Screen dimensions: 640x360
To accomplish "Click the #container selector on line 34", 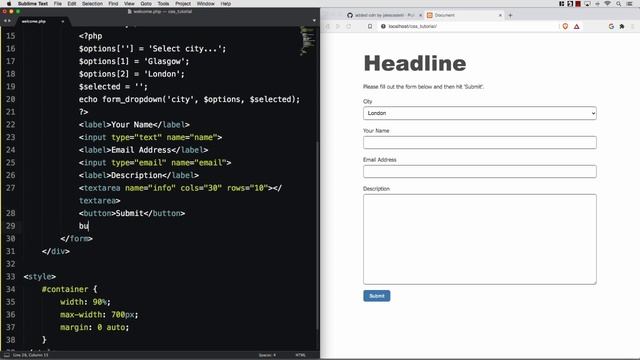I will click(x=65, y=289).
